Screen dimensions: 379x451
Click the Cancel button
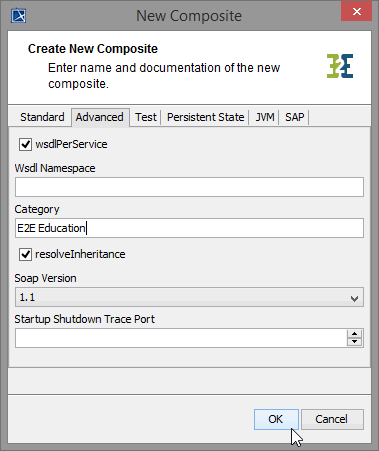click(x=332, y=419)
